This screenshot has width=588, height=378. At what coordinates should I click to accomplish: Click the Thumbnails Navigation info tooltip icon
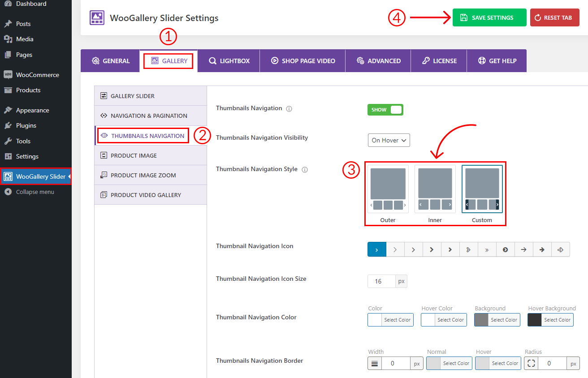pos(289,108)
